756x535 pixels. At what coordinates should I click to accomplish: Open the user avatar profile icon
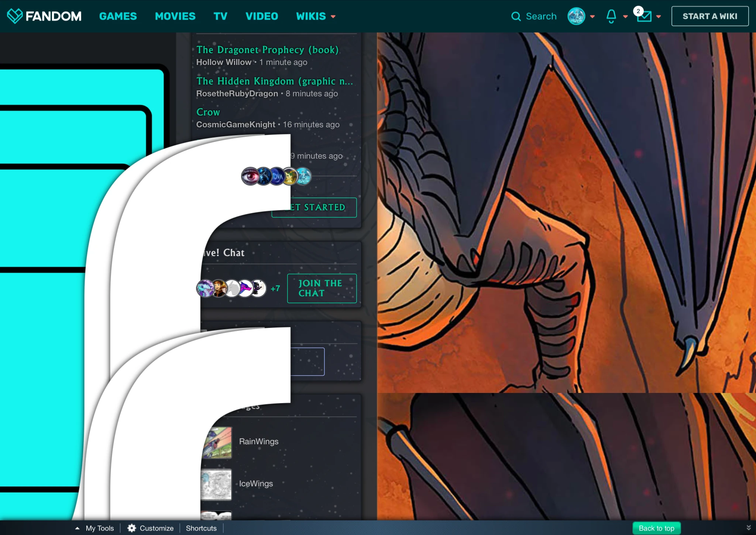point(576,16)
